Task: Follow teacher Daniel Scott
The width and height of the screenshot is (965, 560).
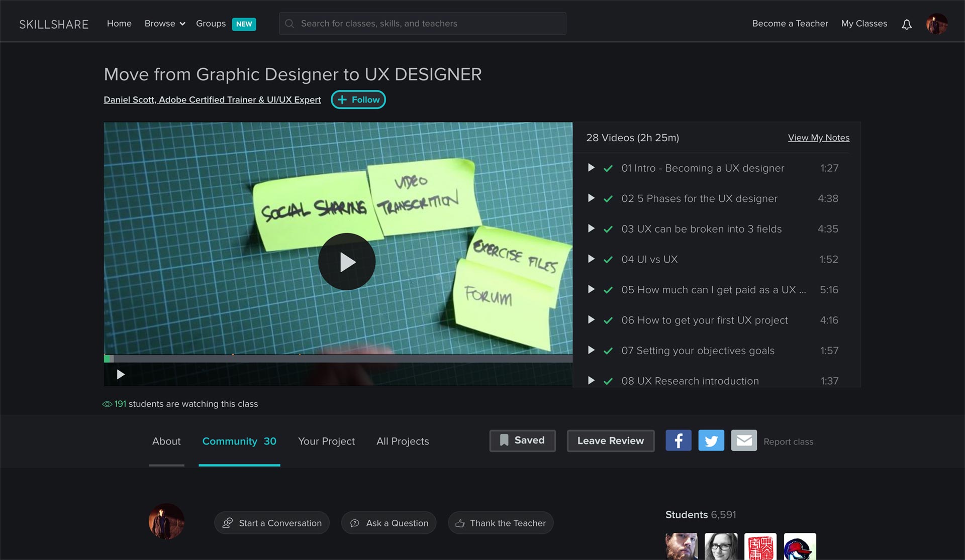Action: click(358, 99)
